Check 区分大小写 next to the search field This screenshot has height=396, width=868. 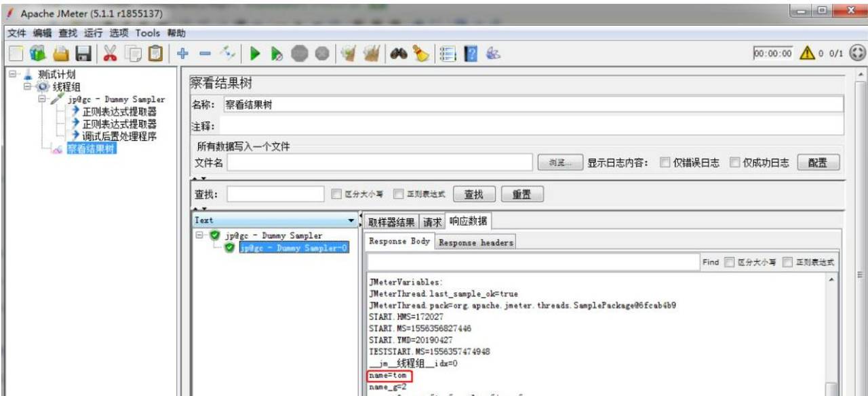coord(336,193)
